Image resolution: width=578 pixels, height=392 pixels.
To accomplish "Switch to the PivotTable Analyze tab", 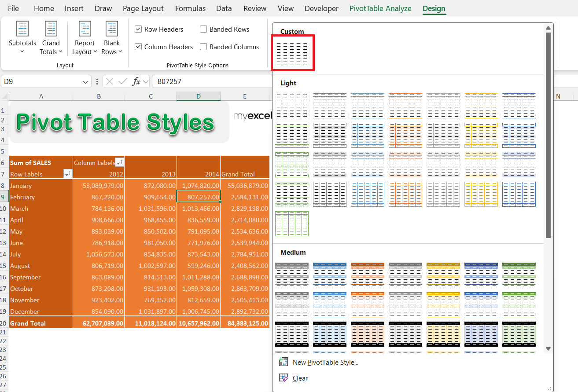I will coord(380,8).
